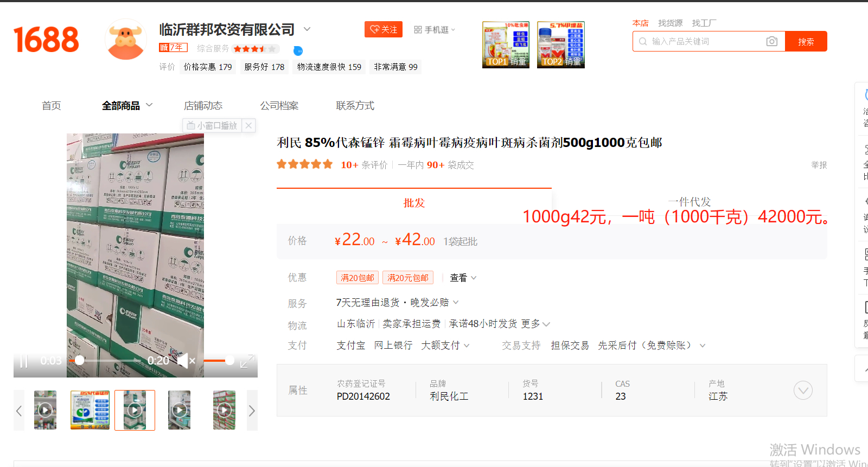
Task: Expand 7天无理由退货 service details
Action: [397, 302]
